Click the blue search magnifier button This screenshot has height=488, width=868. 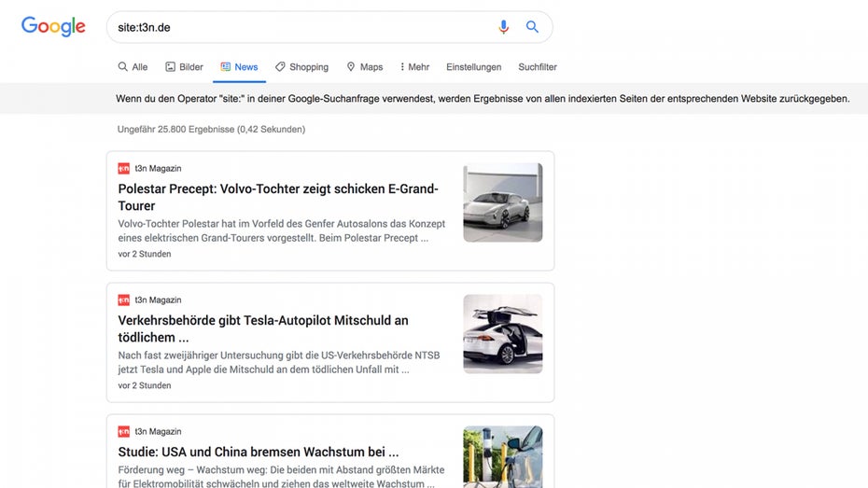pyautogui.click(x=532, y=26)
